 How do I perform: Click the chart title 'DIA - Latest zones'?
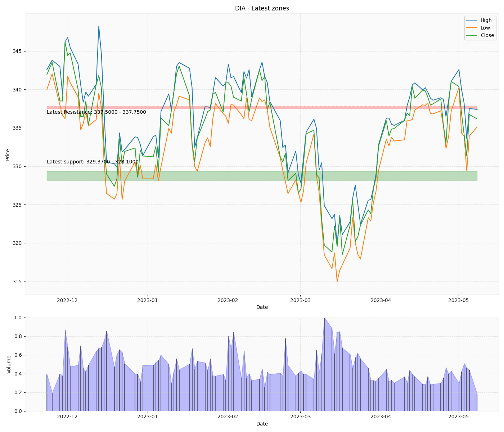tap(262, 8)
